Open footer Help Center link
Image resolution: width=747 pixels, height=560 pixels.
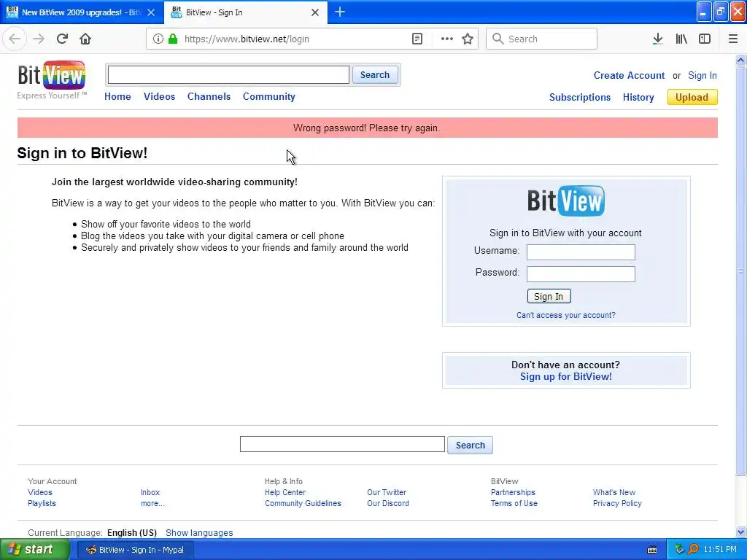(285, 492)
